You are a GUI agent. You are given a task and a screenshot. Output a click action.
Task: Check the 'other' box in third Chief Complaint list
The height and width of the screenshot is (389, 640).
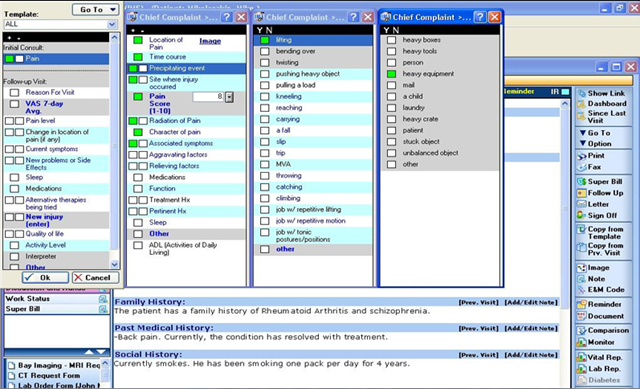pyautogui.click(x=391, y=164)
